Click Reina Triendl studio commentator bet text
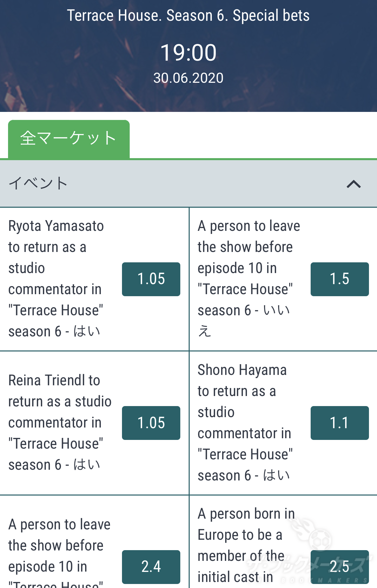 60,422
